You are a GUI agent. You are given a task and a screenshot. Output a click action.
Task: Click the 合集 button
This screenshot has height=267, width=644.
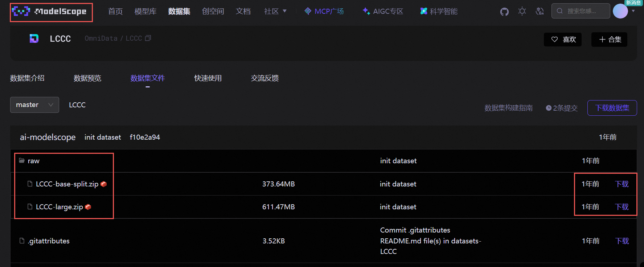610,40
